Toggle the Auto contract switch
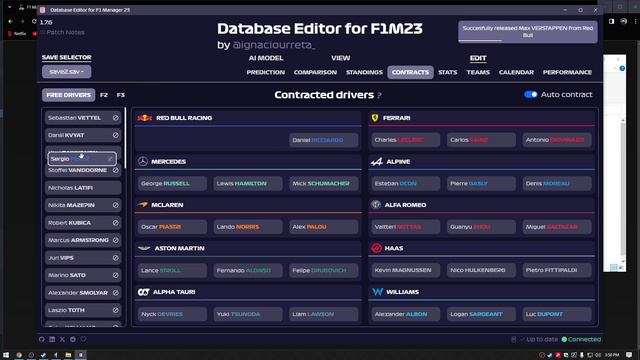The height and width of the screenshot is (360, 640). tap(531, 95)
